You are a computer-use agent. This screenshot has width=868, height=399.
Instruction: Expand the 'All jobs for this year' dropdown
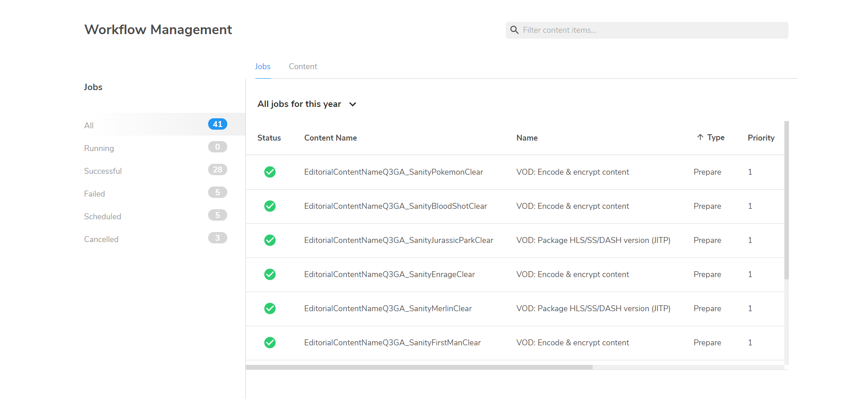(353, 104)
